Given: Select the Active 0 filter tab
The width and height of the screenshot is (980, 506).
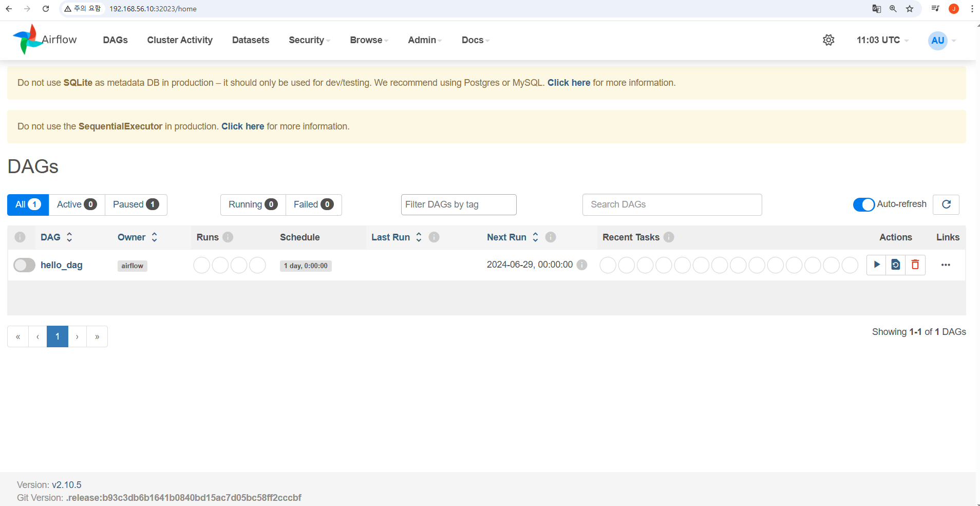Looking at the screenshot, I should coord(77,204).
